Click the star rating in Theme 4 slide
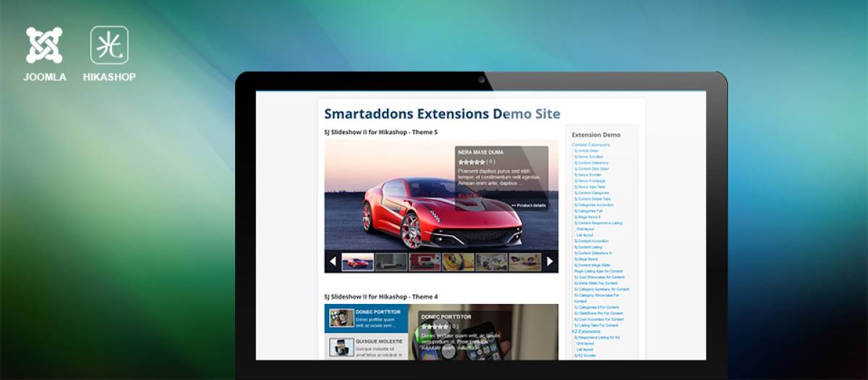This screenshot has height=380, width=868. (x=435, y=326)
